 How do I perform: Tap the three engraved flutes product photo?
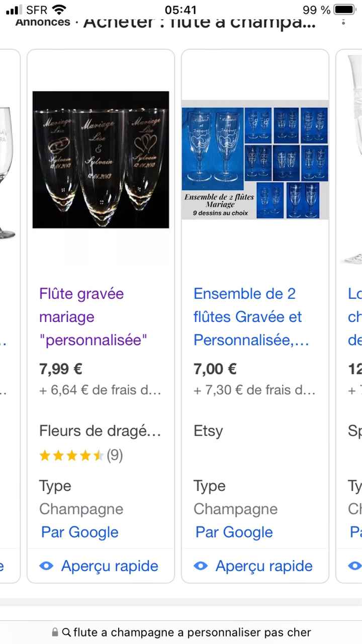click(x=101, y=159)
